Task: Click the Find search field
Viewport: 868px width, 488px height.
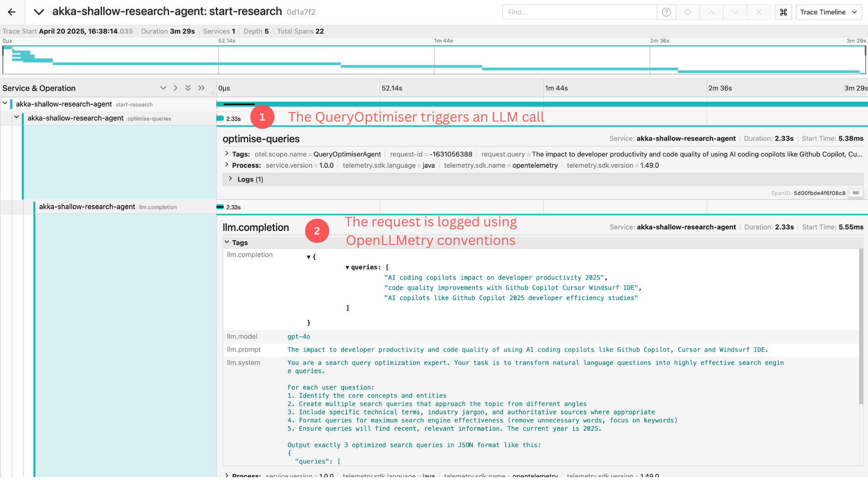Action: (x=579, y=12)
